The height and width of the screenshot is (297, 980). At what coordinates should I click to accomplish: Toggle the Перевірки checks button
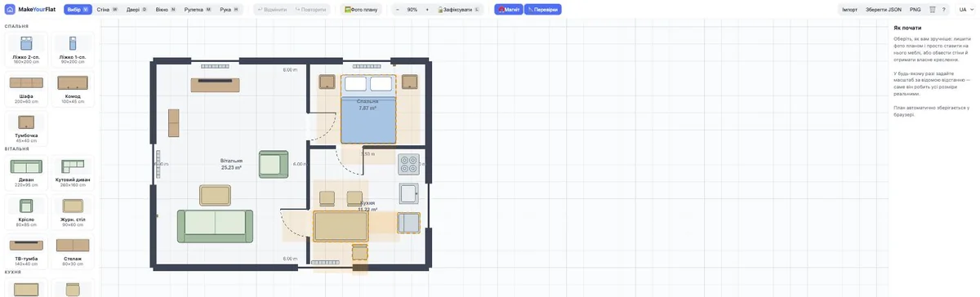point(544,9)
